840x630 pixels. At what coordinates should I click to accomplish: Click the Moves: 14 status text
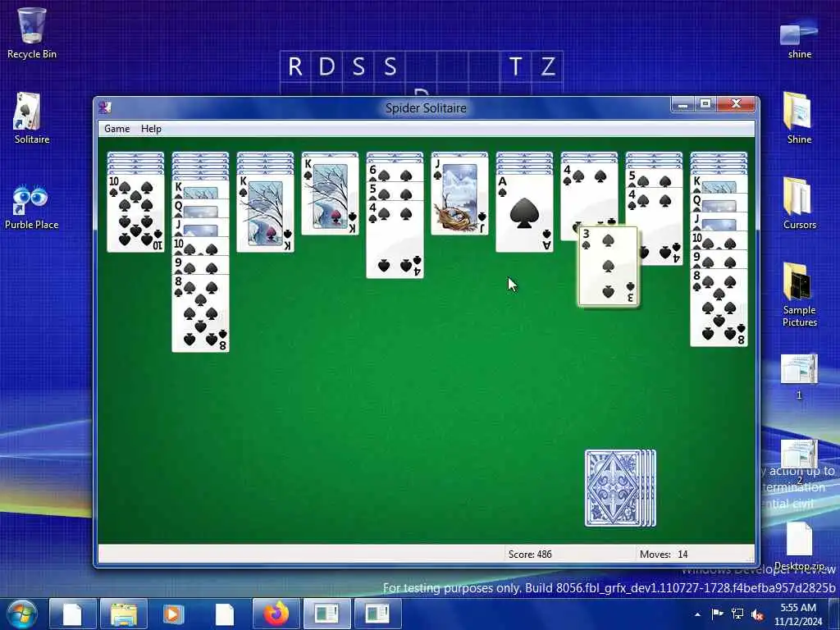(664, 554)
